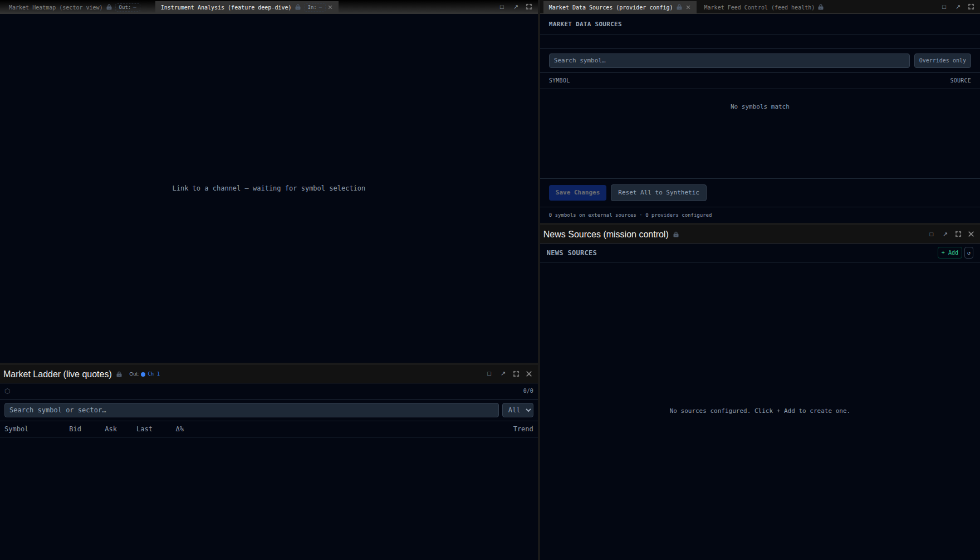Click the Search symbol or sector field
The image size is (980, 560).
pos(251,410)
